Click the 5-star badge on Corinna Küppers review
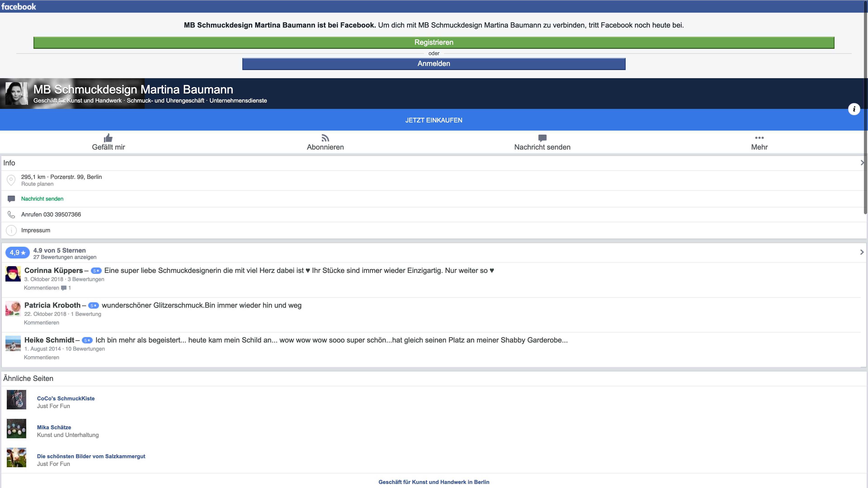The height and width of the screenshot is (488, 868). [96, 271]
